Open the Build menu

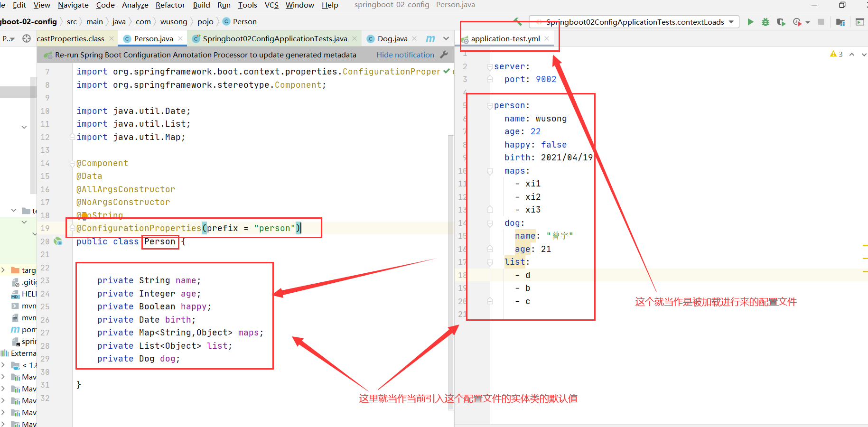[201, 5]
